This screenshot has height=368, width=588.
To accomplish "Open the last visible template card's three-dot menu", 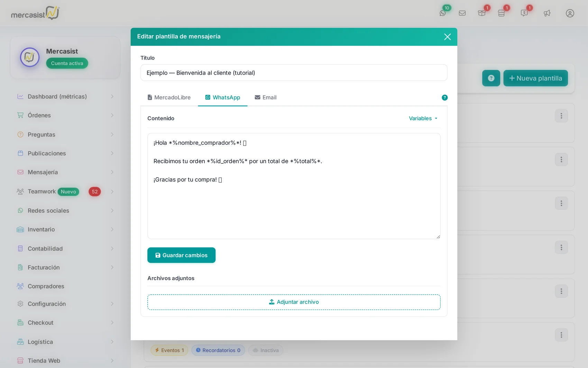I will (x=561, y=335).
